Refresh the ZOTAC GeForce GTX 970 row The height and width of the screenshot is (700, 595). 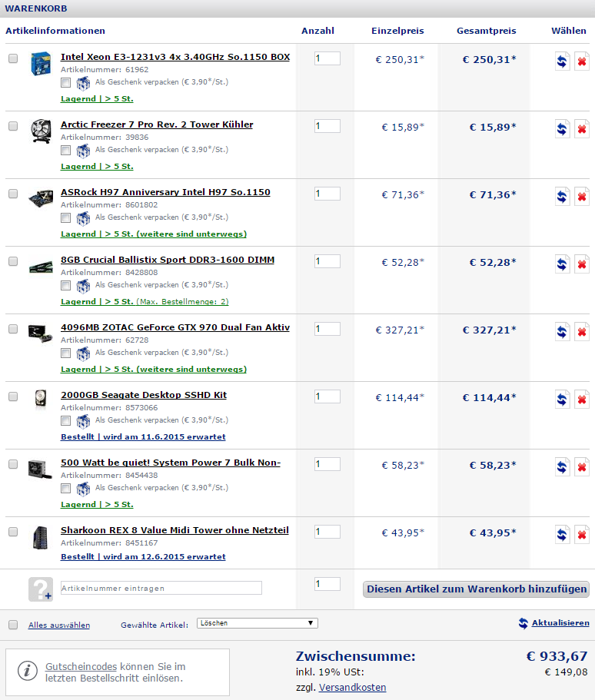[563, 332]
